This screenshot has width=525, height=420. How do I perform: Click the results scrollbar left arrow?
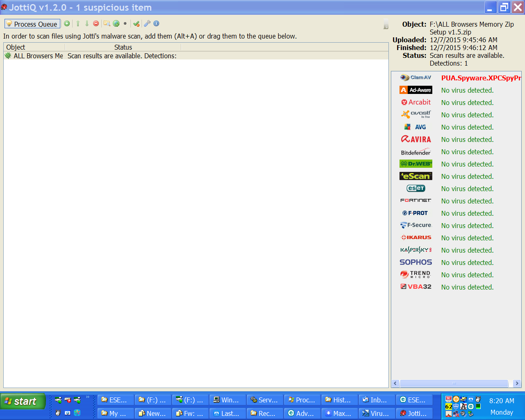pyautogui.click(x=395, y=383)
